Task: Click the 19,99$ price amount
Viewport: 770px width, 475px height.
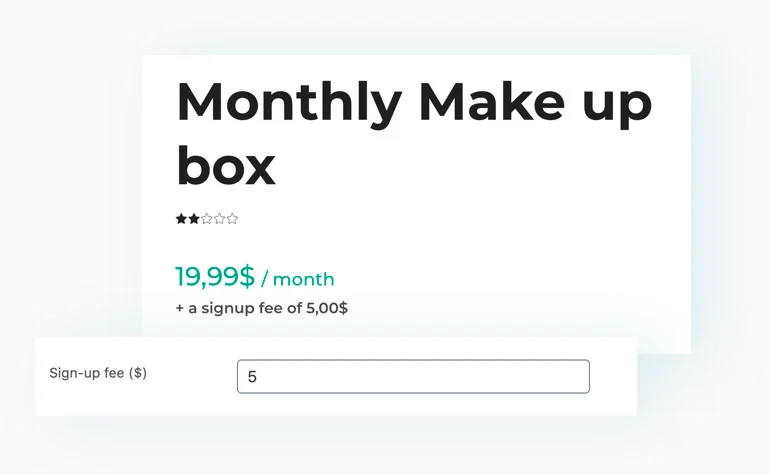Action: [215, 276]
